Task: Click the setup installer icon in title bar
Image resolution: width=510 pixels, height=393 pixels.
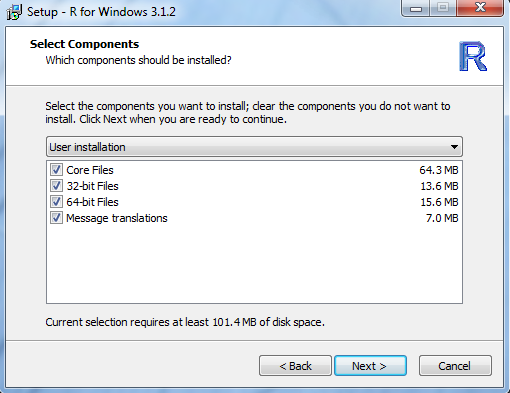Action: 14,12
